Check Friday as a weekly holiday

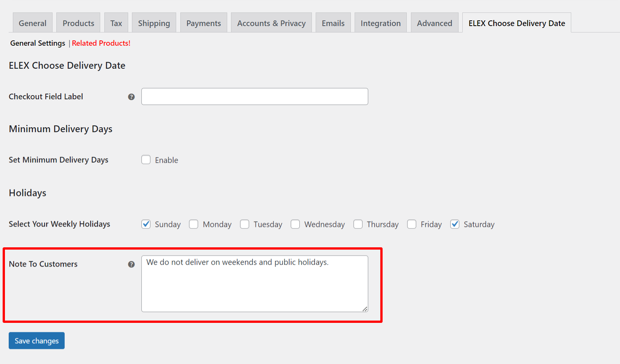411,224
